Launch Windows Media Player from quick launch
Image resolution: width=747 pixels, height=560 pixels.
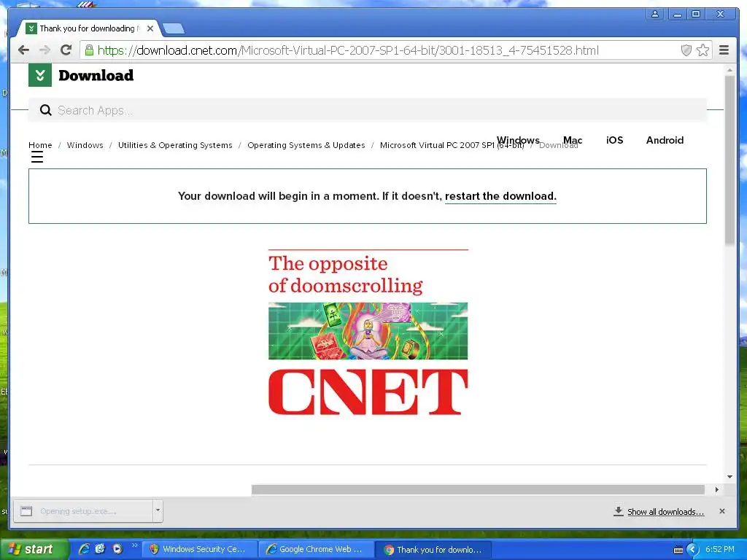point(117,549)
